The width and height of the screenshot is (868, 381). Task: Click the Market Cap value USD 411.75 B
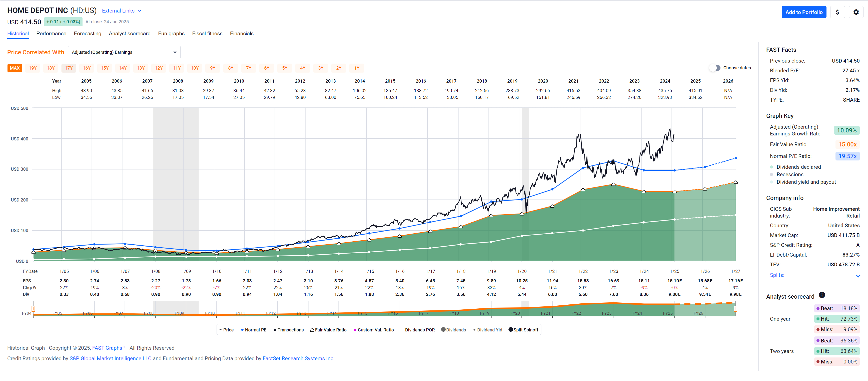click(843, 235)
